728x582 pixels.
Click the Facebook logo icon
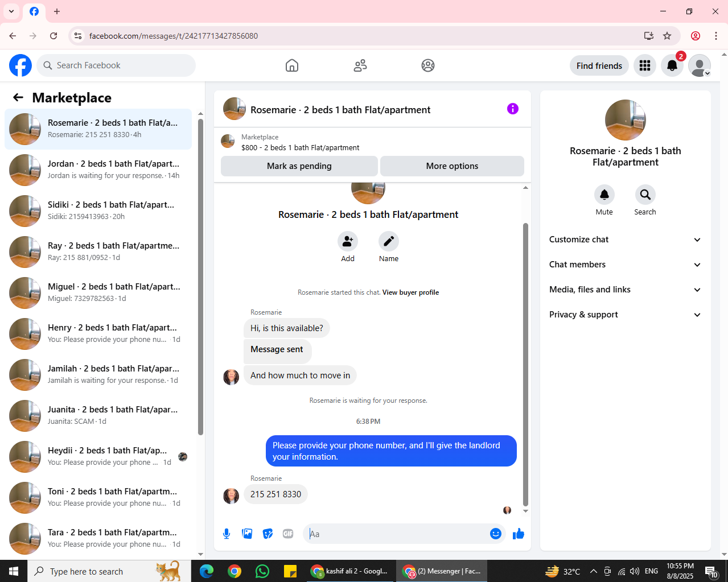tap(20, 65)
